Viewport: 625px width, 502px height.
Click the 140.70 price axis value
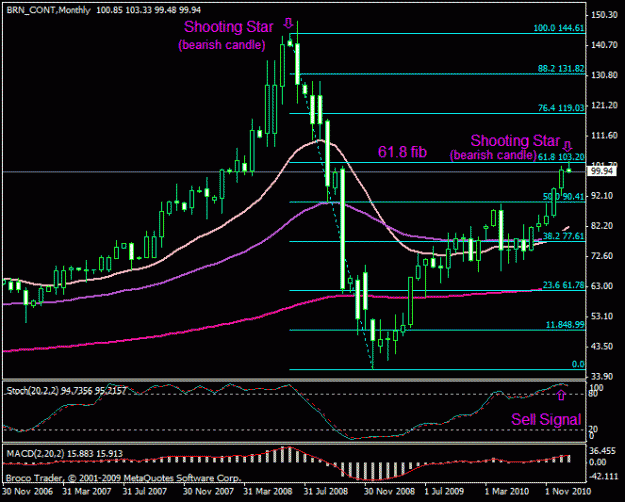coord(604,45)
